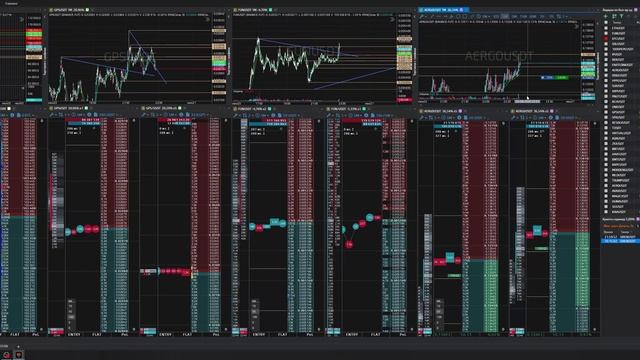
Task: Click FLAT label under first GPSUSDT order book
Action: point(97,335)
